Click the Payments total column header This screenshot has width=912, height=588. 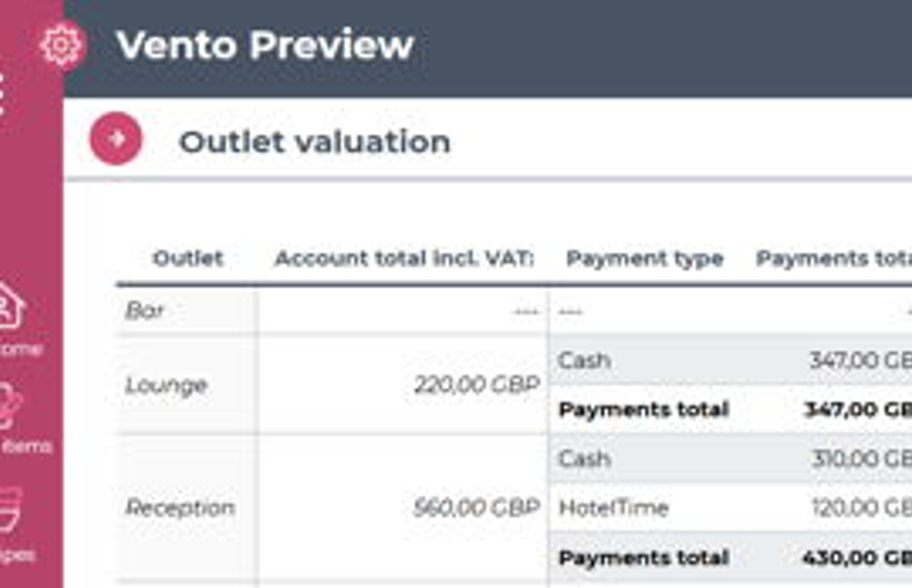(834, 259)
